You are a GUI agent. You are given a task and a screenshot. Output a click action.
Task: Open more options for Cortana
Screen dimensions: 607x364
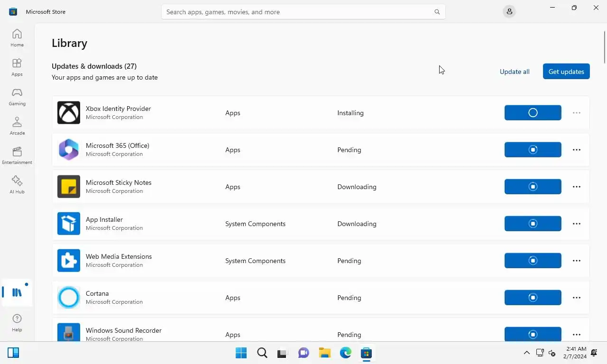pyautogui.click(x=577, y=298)
